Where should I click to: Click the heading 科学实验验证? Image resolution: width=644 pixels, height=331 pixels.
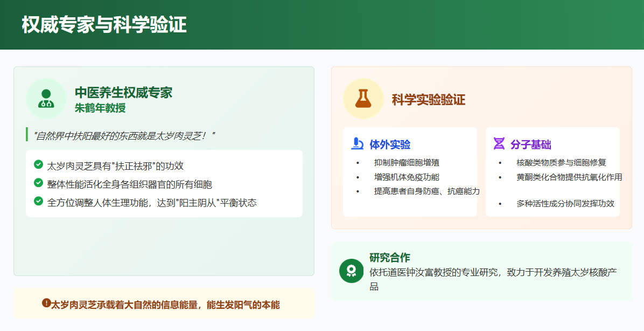(429, 100)
